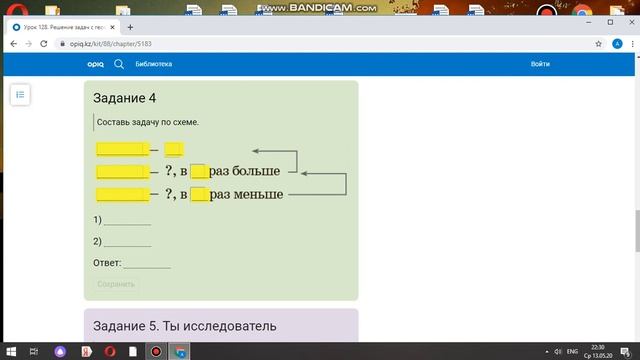Open the table of contents sidebar icon
The width and height of the screenshot is (640, 360).
click(x=20, y=95)
